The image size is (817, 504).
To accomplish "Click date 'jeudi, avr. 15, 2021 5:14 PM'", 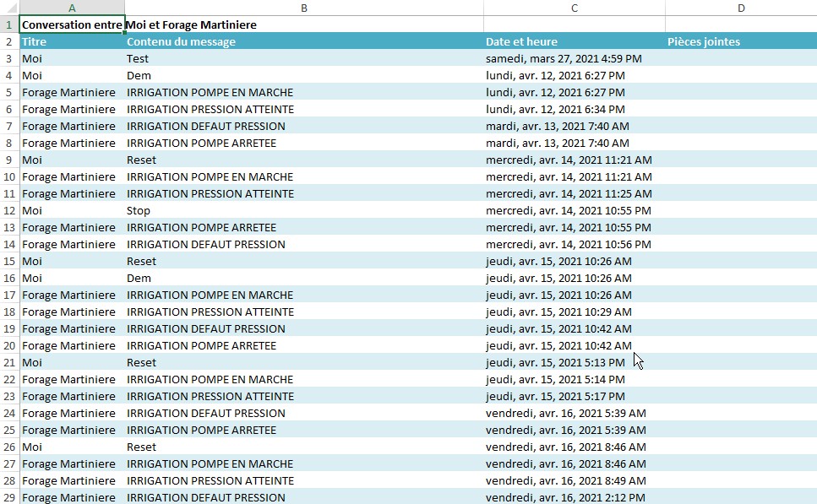I will [x=555, y=380].
